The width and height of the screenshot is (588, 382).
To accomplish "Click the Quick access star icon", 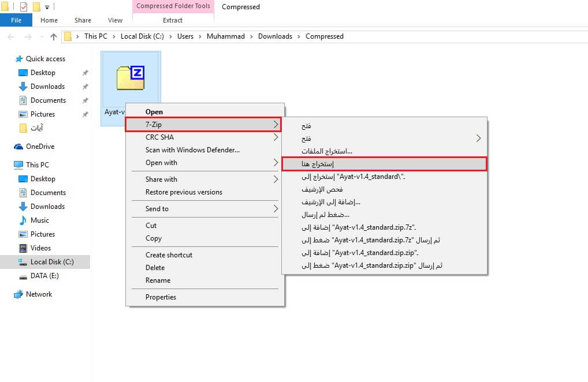I will [x=18, y=59].
